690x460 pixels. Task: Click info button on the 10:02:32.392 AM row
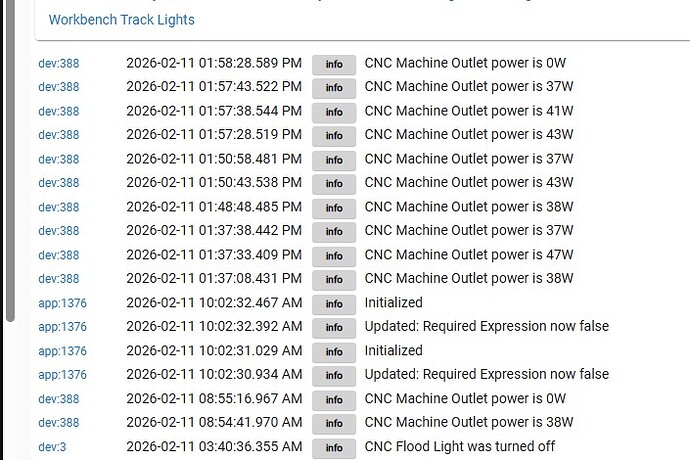334,327
